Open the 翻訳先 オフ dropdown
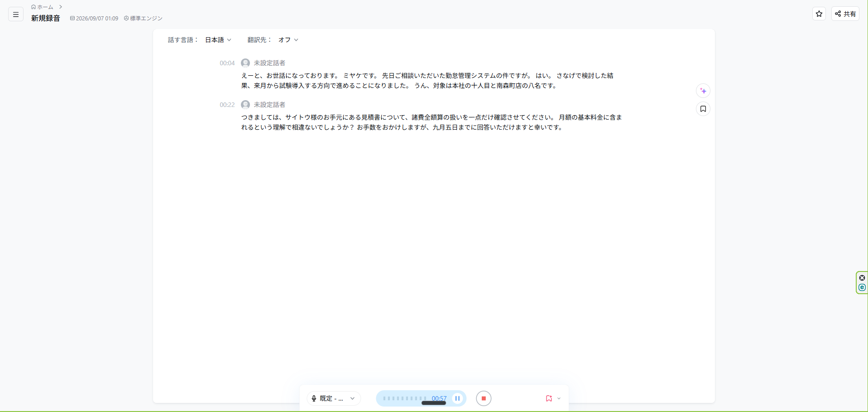Screen dimensions: 868x412 [288, 40]
